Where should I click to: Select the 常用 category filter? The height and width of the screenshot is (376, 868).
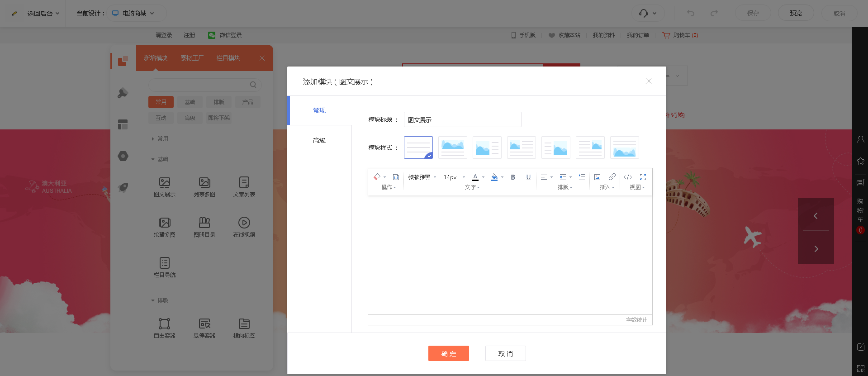point(161,102)
